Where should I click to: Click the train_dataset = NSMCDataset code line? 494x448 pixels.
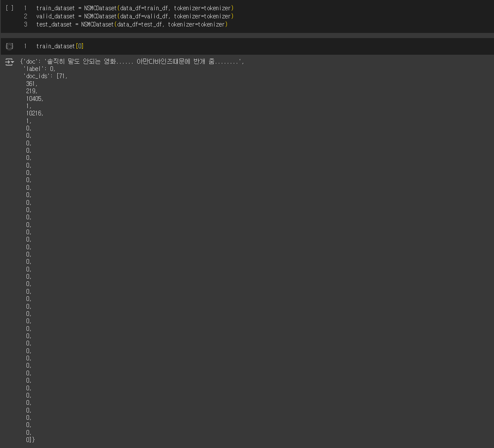coord(135,8)
